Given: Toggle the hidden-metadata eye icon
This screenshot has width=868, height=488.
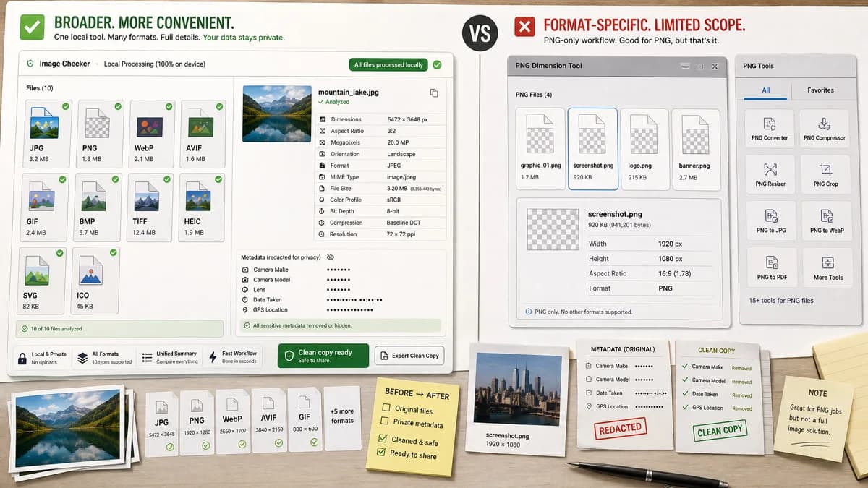Looking at the screenshot, I should coord(331,257).
